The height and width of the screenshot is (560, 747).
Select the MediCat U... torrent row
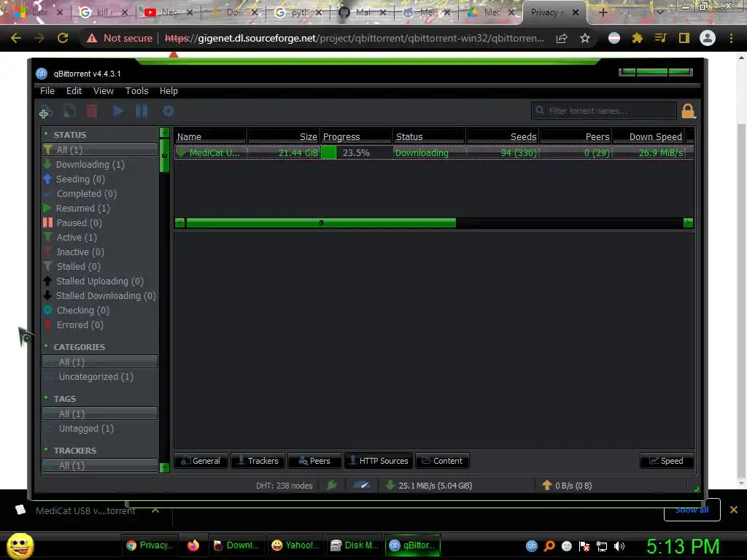coord(433,153)
